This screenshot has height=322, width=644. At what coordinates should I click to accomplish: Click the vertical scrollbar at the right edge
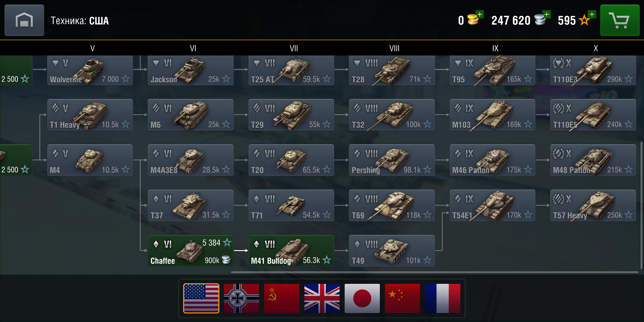pos(641,205)
